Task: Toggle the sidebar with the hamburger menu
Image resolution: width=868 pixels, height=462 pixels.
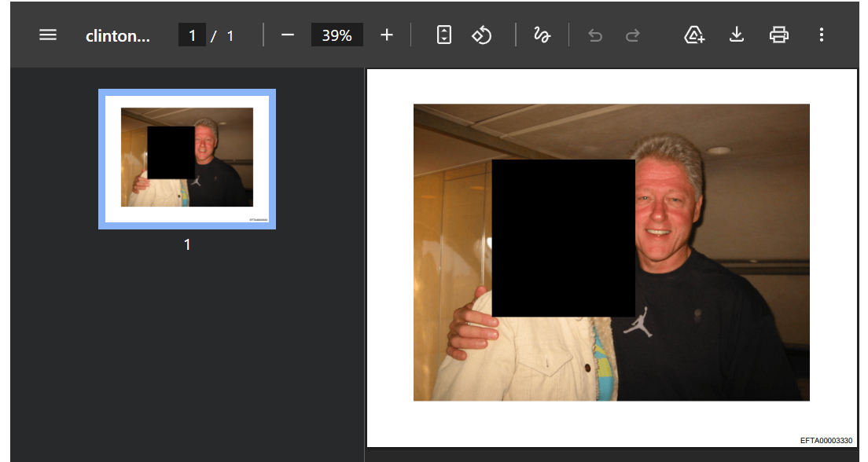Action: click(48, 35)
